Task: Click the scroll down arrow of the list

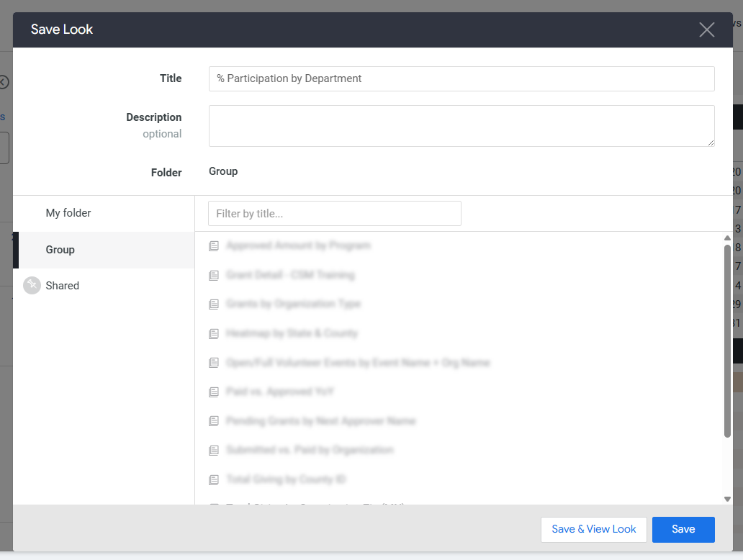Action: (727, 499)
